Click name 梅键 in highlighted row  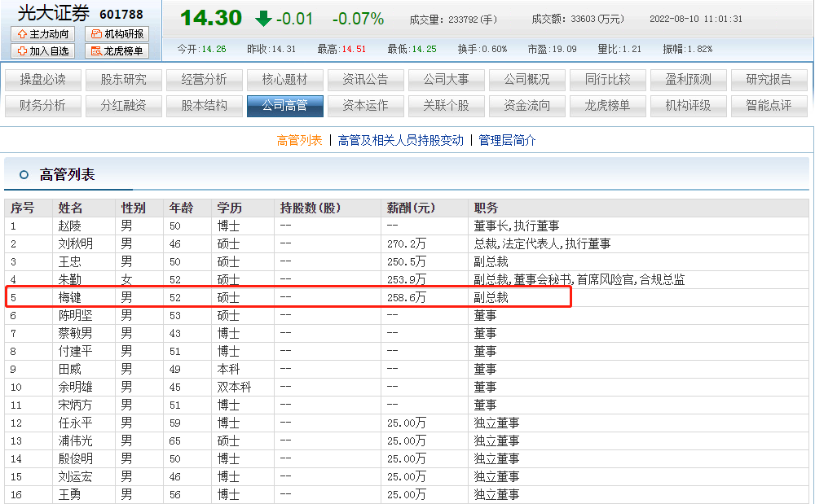point(69,298)
